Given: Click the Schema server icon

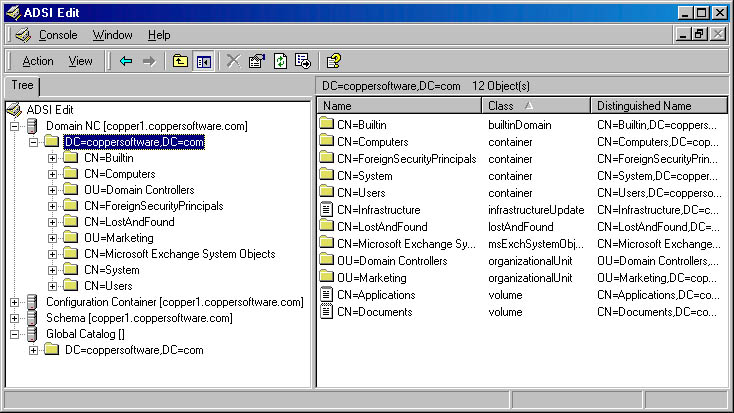Looking at the screenshot, I should pyautogui.click(x=32, y=318).
